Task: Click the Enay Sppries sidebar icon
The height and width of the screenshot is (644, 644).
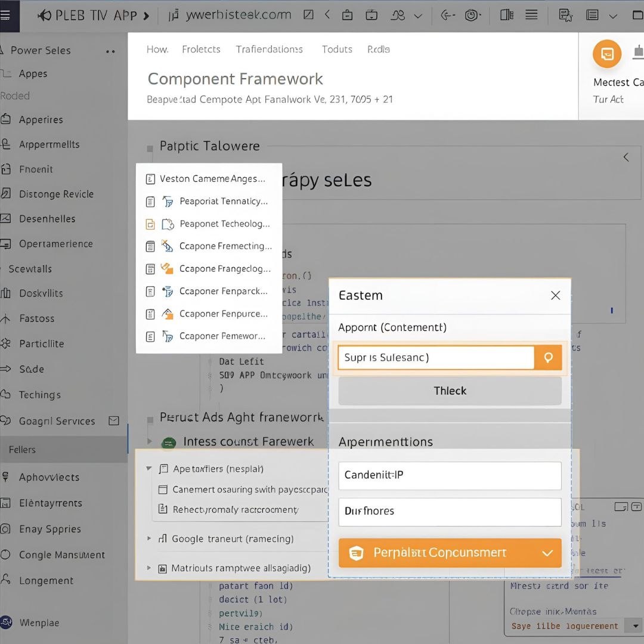Action: click(x=6, y=529)
